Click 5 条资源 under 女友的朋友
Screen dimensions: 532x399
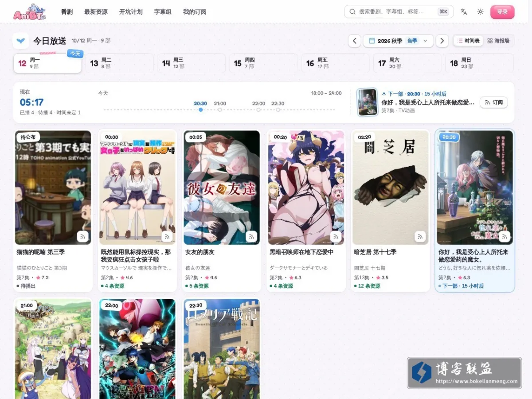coord(197,286)
